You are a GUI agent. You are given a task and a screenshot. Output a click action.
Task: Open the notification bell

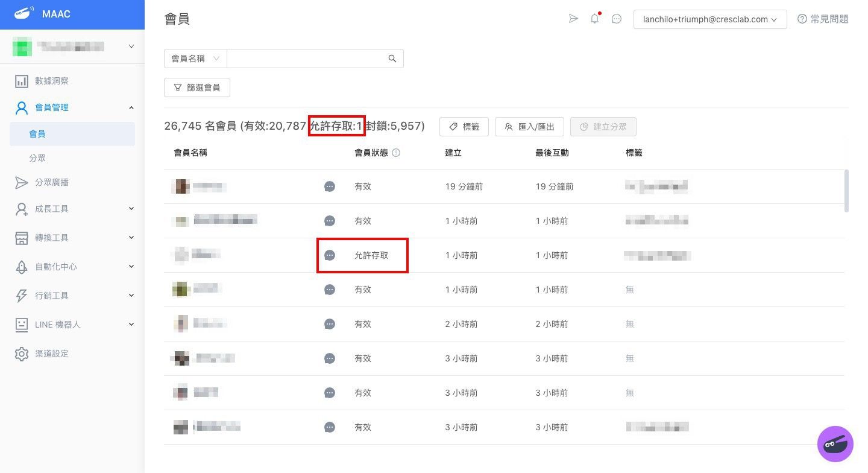(595, 19)
